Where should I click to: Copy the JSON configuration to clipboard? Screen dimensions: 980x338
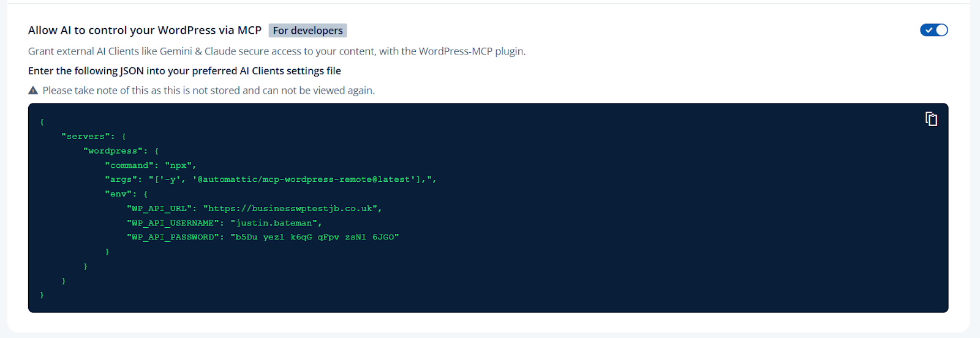click(931, 119)
